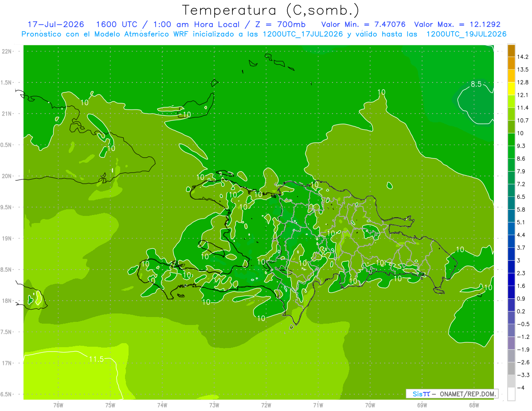Click the lime swatch between 12.1 and 11.4
Screen dimensions: 532x411
pos(511,102)
